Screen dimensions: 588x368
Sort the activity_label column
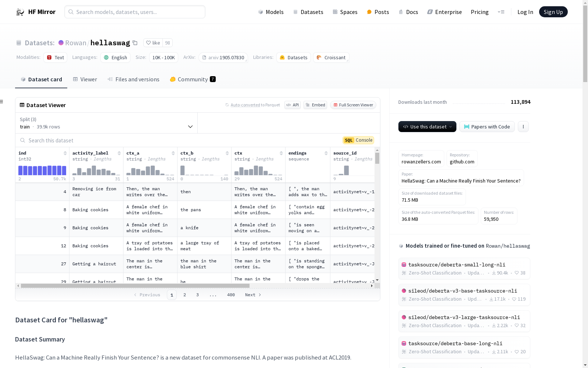coord(119,153)
